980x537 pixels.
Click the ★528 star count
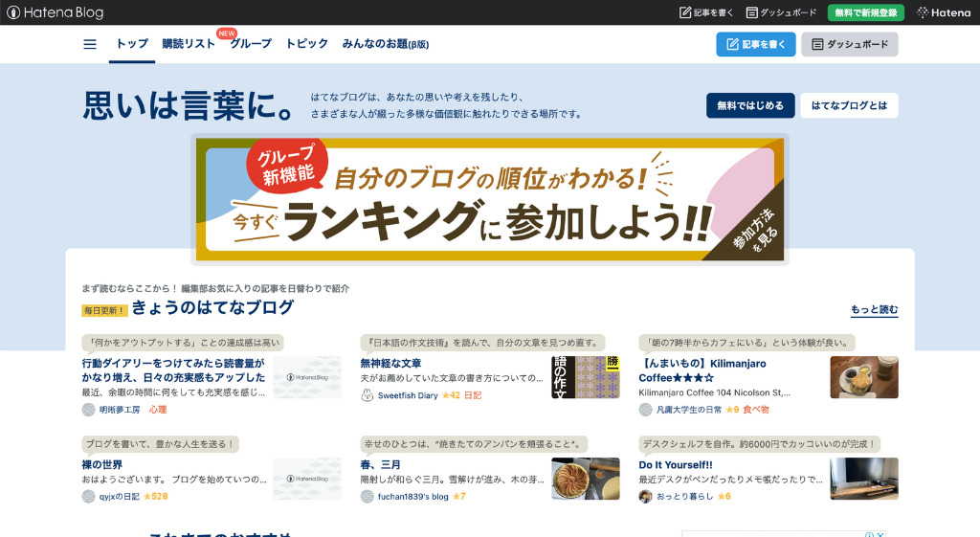click(156, 497)
